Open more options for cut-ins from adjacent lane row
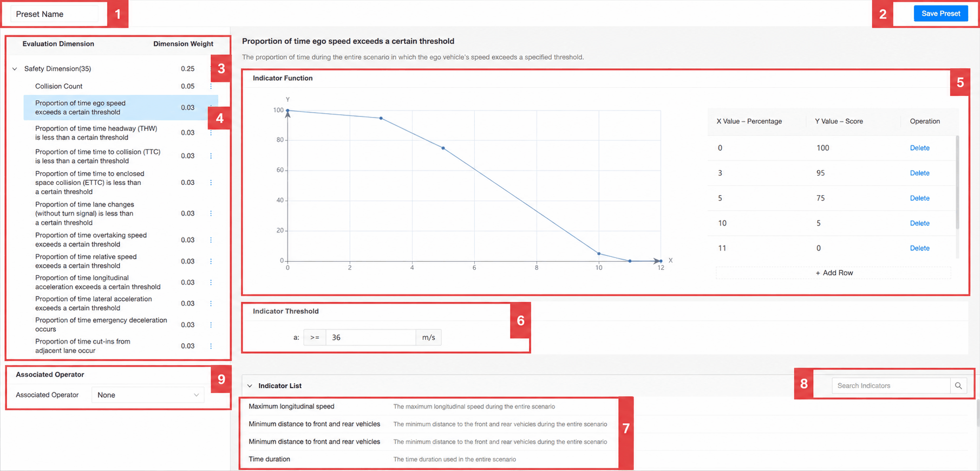 pyautogui.click(x=211, y=346)
